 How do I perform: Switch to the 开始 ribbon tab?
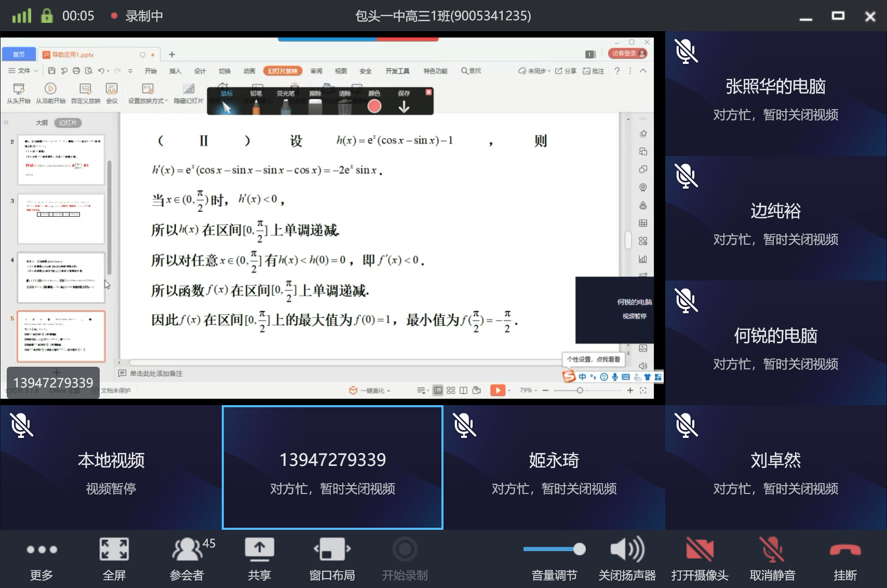tap(151, 71)
